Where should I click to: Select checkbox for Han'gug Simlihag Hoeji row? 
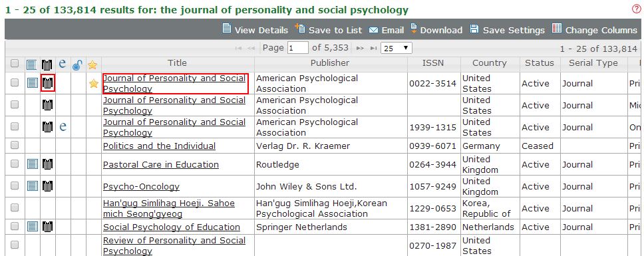click(x=15, y=208)
